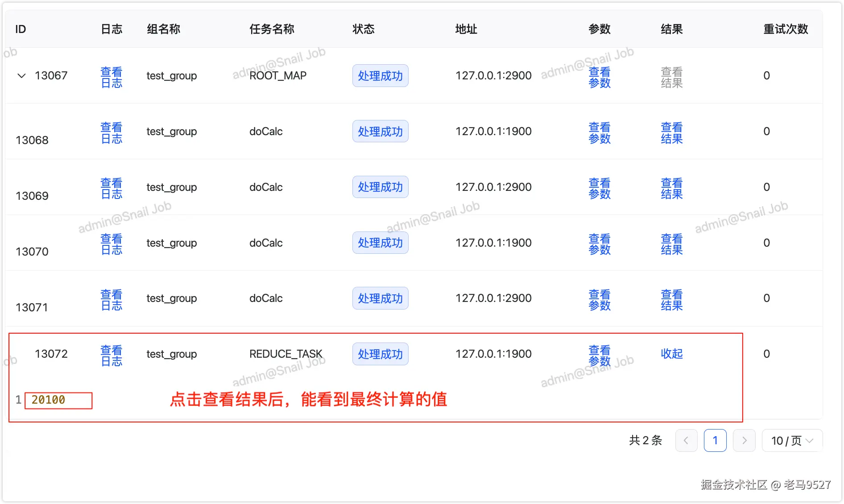Select doCalc in row 13070

point(266,243)
